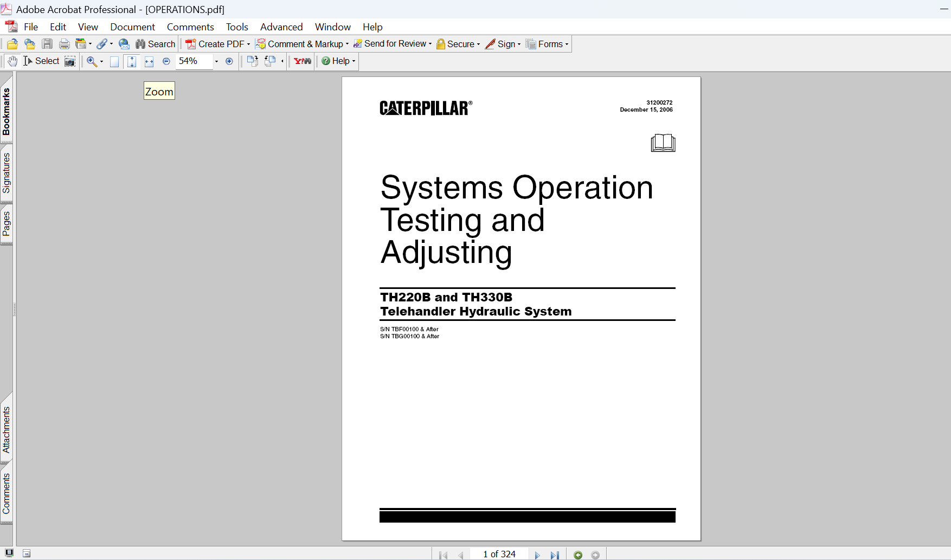Open the zoom tool dropdown arrow
The width and height of the screenshot is (951, 560).
tap(101, 61)
